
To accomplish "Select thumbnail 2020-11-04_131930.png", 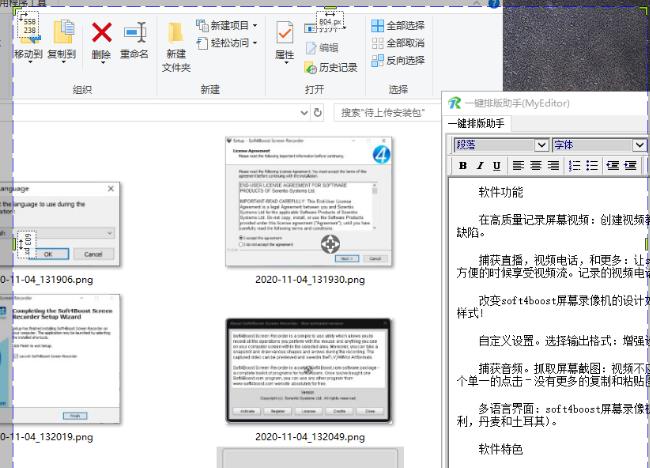I will point(309,201).
